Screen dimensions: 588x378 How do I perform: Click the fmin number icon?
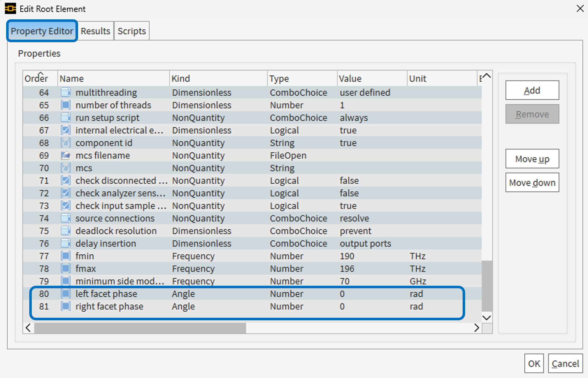66,256
